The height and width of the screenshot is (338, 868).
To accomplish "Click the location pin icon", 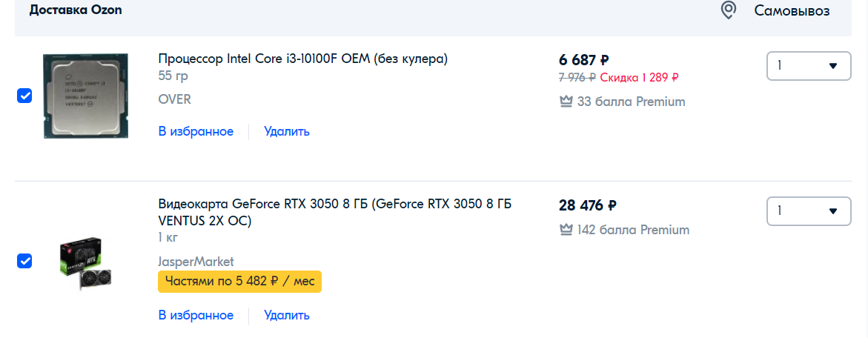I will (x=729, y=10).
